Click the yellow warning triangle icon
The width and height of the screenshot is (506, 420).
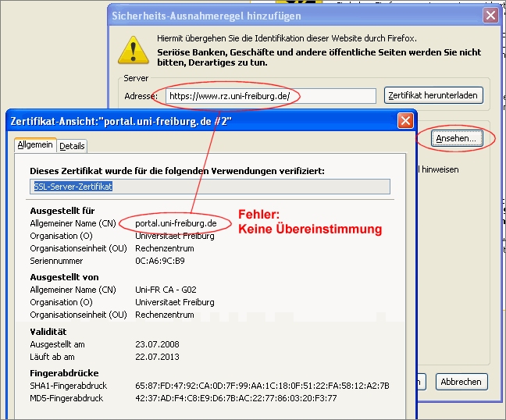pyautogui.click(x=134, y=50)
